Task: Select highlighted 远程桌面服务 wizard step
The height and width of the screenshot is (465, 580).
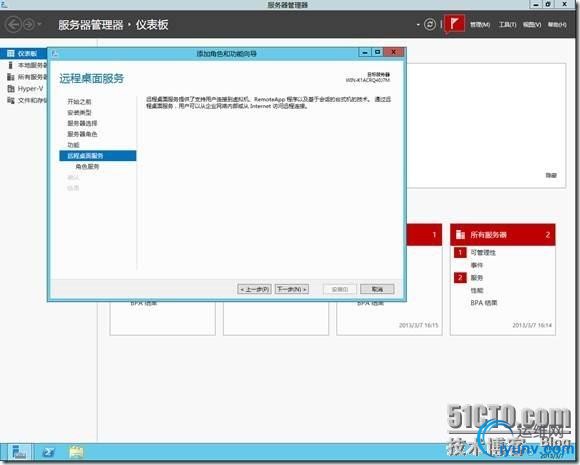Action: [x=98, y=156]
